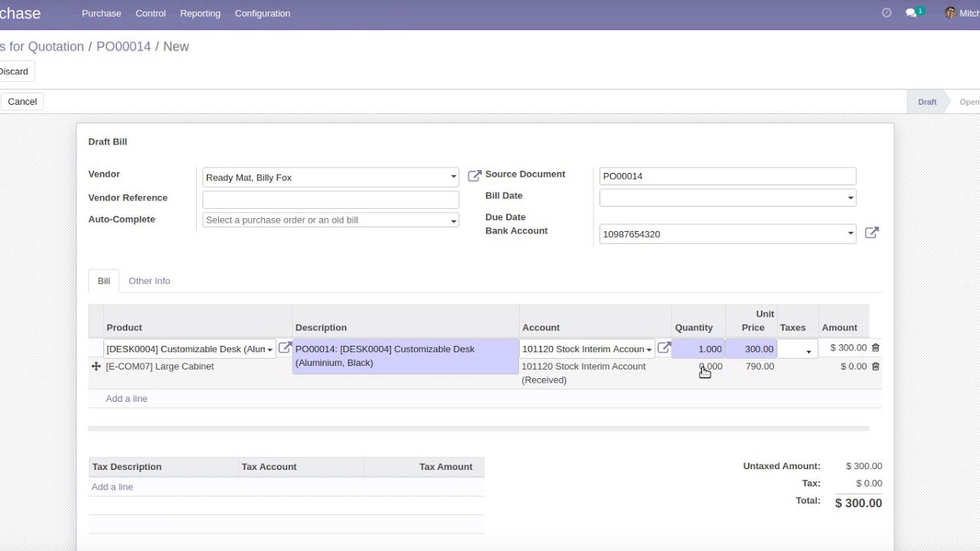Expand the Account dropdown in the first line
980x551 pixels.
[648, 350]
